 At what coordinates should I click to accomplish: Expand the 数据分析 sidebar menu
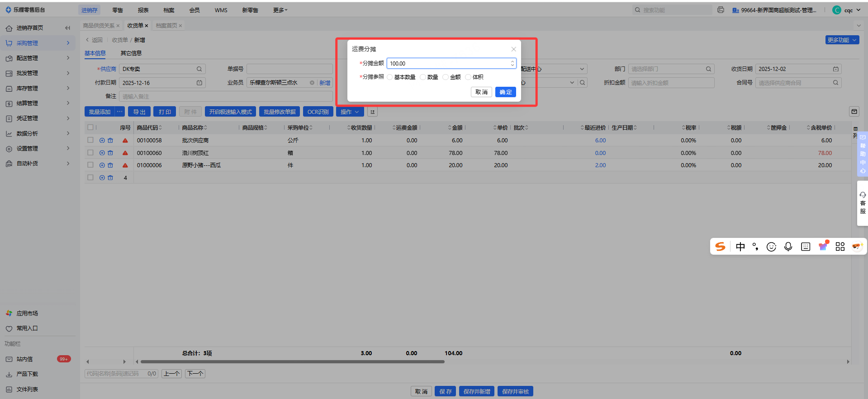tap(38, 134)
